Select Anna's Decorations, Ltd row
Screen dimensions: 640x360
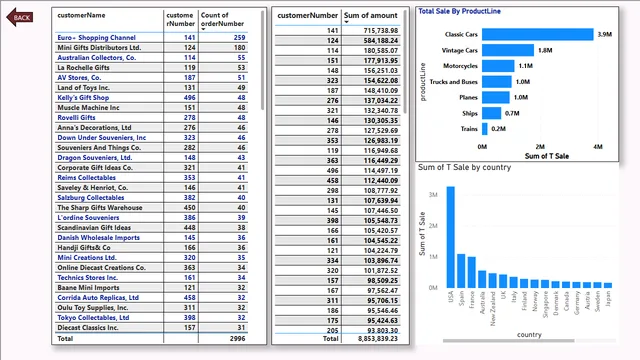[151, 127]
